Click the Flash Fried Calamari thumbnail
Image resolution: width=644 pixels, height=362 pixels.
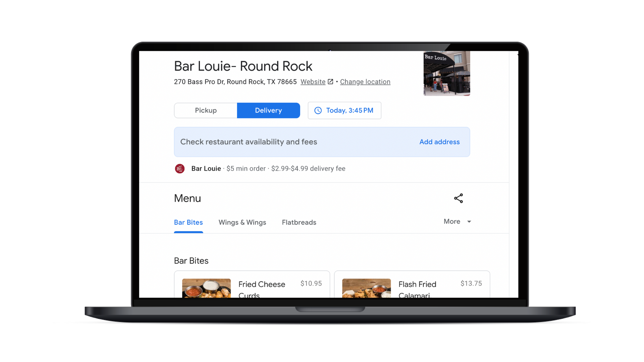click(367, 287)
